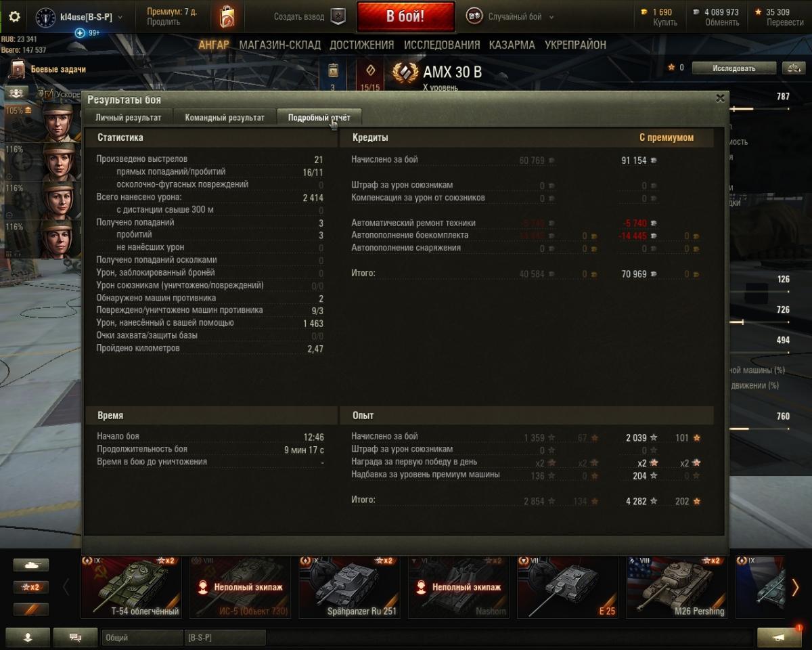Open the battle missions icon
The height and width of the screenshot is (650, 812).
tap(18, 69)
